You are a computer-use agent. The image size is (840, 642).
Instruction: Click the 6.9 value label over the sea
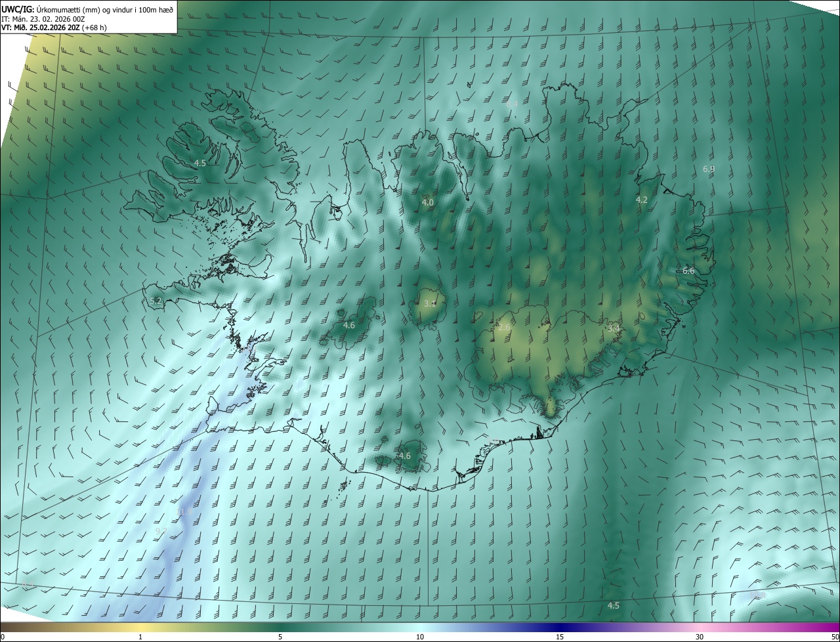click(709, 169)
